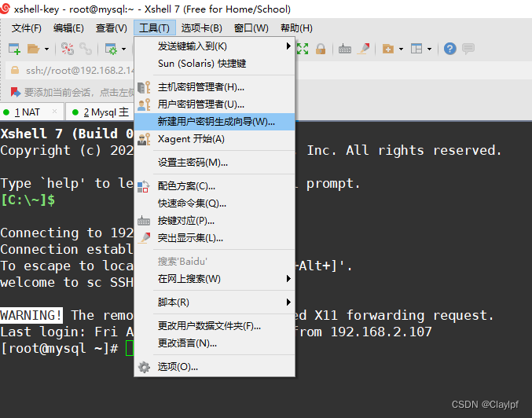Open 更改语言(N)... menu item
Image resolution: width=532 pixels, height=418 pixels.
point(215,343)
